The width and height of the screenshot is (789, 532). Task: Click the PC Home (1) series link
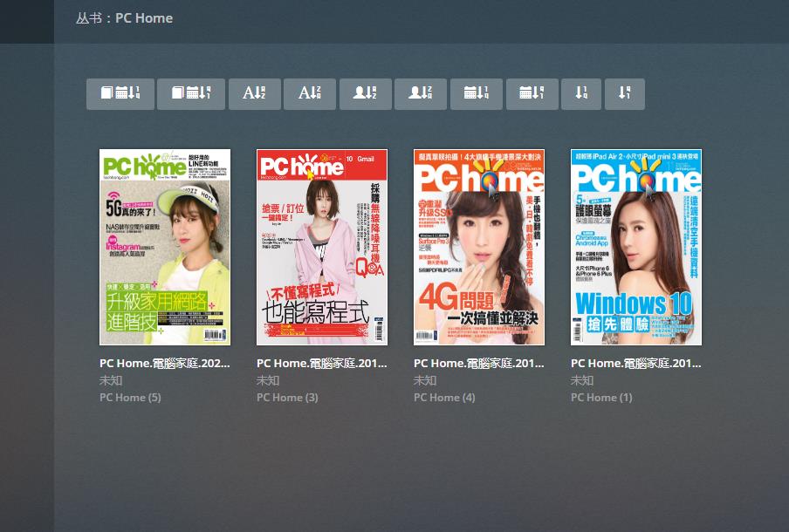click(601, 398)
